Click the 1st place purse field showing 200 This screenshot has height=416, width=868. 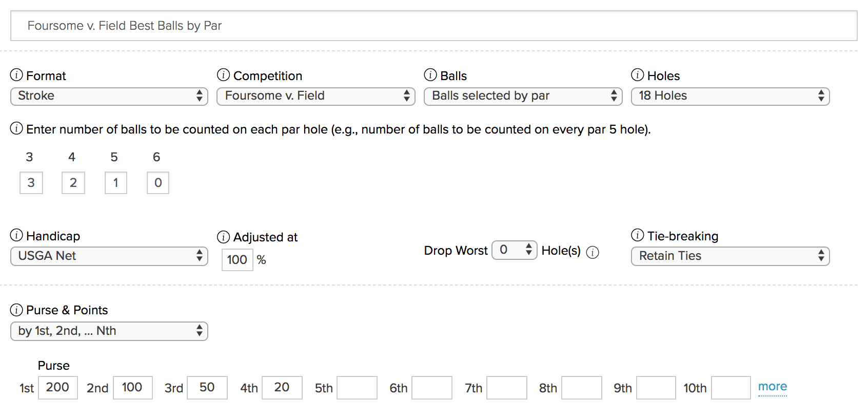point(57,388)
